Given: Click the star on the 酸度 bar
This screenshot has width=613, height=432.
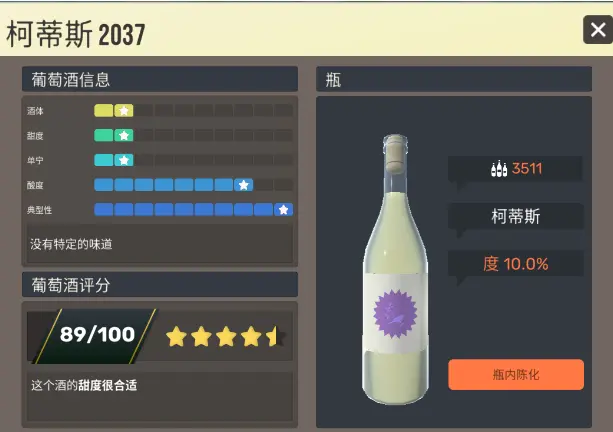Looking at the screenshot, I should [244, 185].
